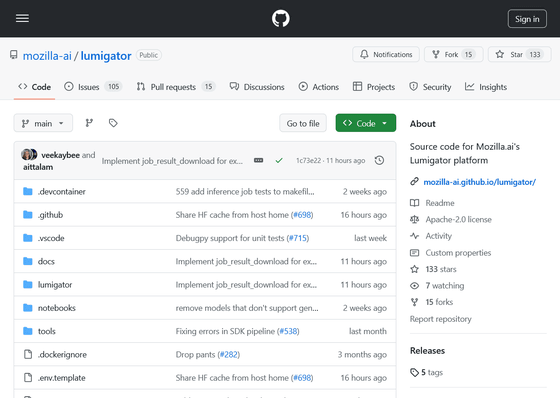The image size is (560, 398).
Task: Click the Notifications bell button
Action: point(386,54)
